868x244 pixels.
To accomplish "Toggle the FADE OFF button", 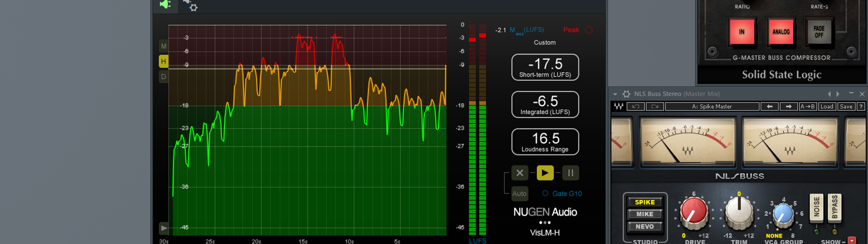I will 819,32.
